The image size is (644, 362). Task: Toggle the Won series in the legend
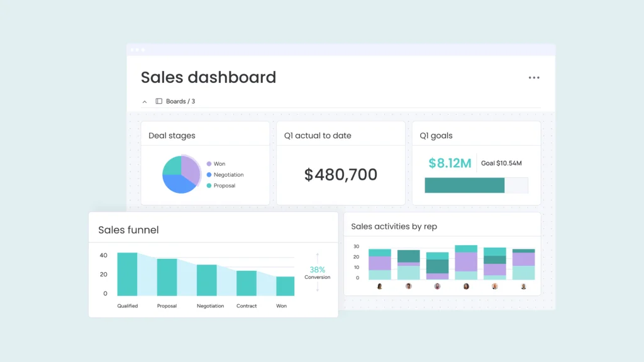tap(217, 163)
